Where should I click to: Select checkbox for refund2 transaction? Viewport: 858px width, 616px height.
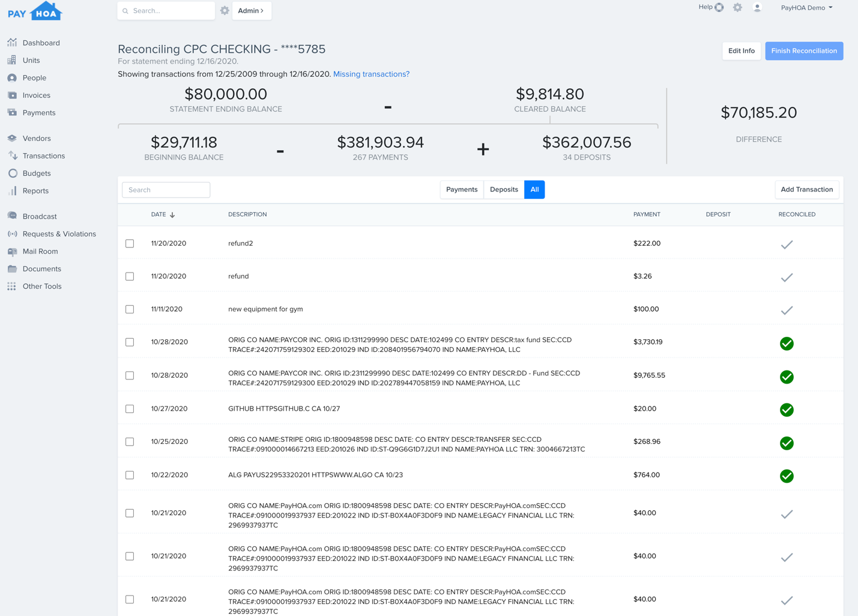tap(130, 243)
